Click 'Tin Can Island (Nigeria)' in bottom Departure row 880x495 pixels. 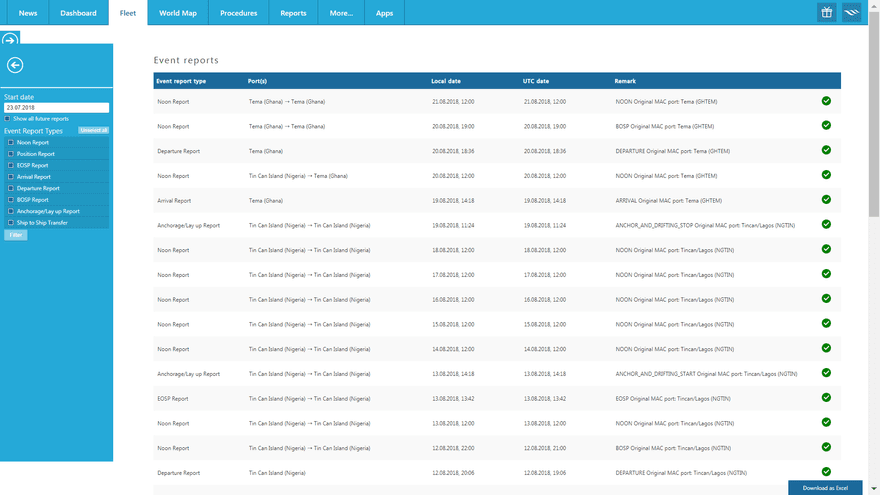tap(277, 473)
